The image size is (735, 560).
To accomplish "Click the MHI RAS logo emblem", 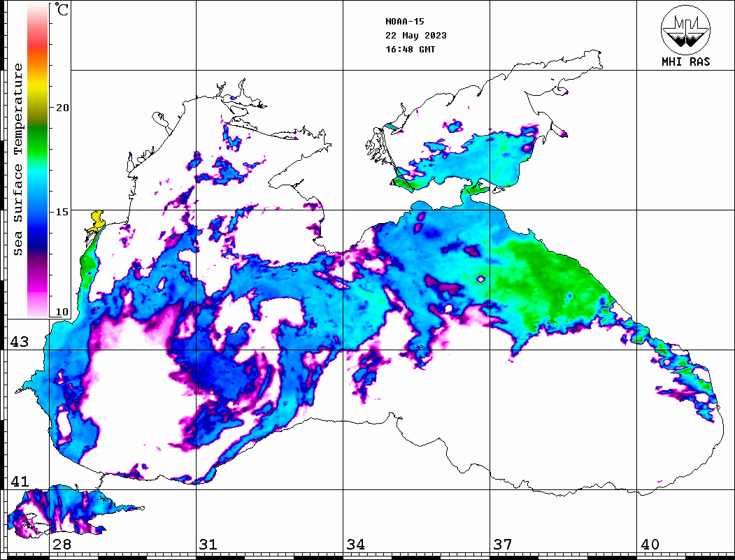I will click(686, 29).
